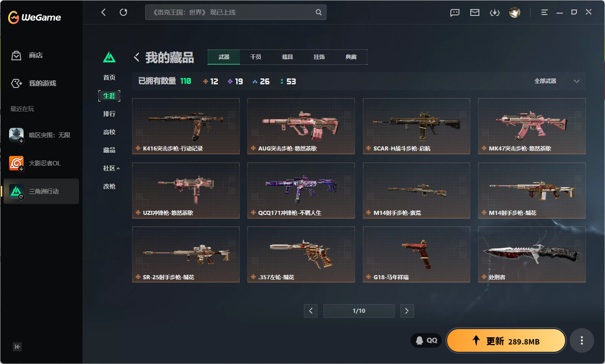This screenshot has height=364, width=605.
Task: Open the mail inbox icon
Action: [475, 13]
